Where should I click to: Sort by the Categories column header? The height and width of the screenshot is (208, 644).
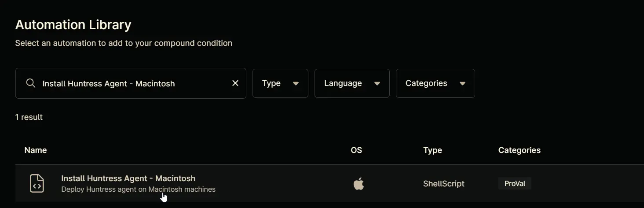(x=520, y=150)
